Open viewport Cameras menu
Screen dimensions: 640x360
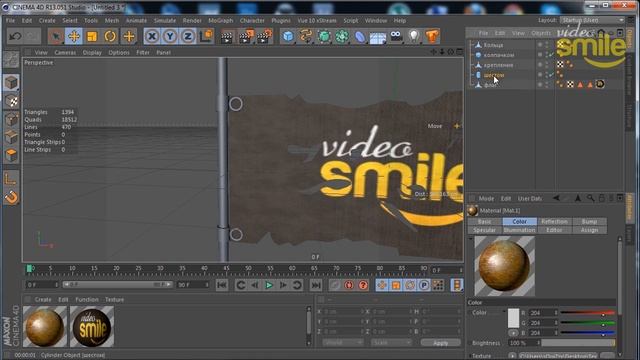(x=65, y=53)
